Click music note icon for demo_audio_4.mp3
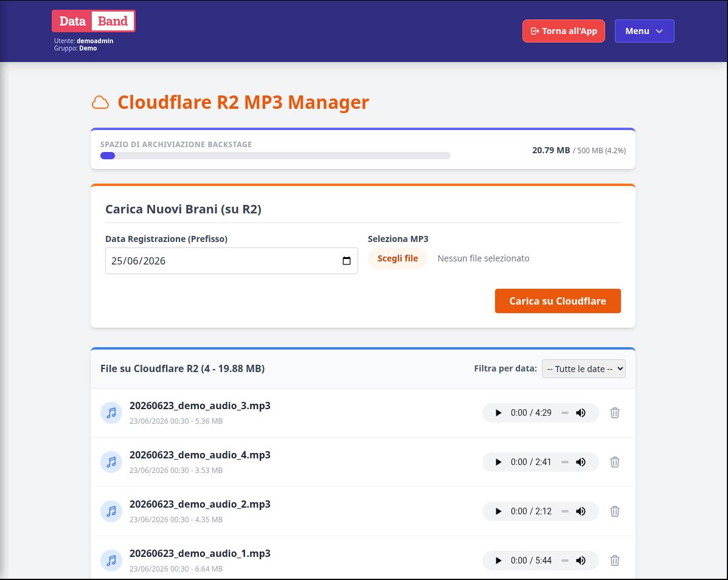The width and height of the screenshot is (728, 580). pos(111,462)
